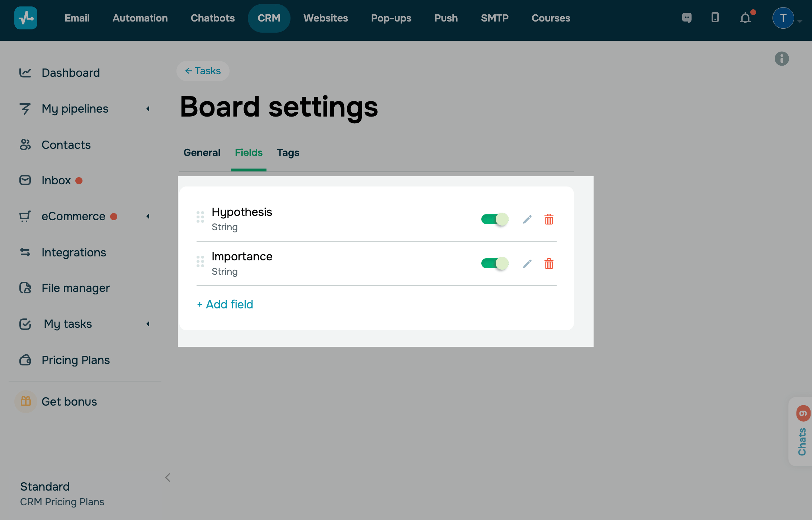Click the chat bot icon in header

pos(686,18)
